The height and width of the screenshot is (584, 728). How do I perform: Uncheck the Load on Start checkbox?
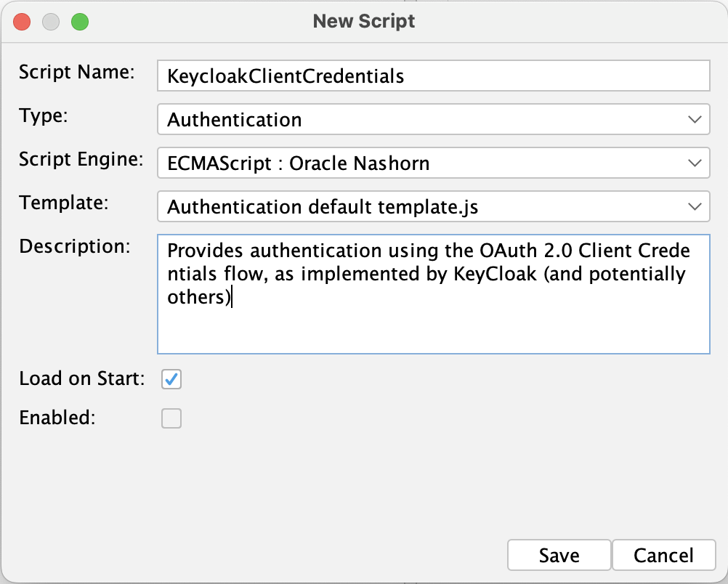[x=171, y=378]
